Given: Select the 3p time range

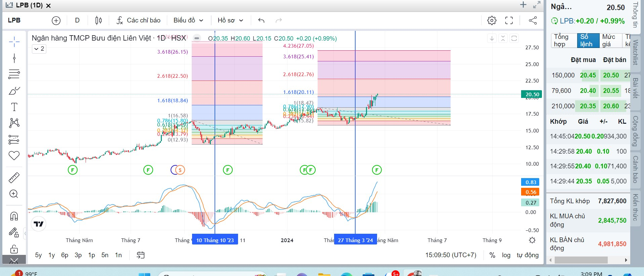Looking at the screenshot, I should click(x=78, y=255).
